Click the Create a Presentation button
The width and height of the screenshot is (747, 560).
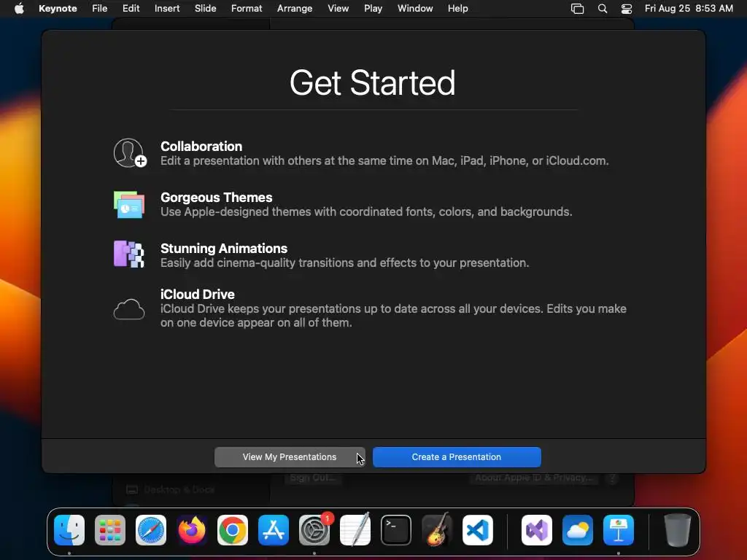[457, 457]
